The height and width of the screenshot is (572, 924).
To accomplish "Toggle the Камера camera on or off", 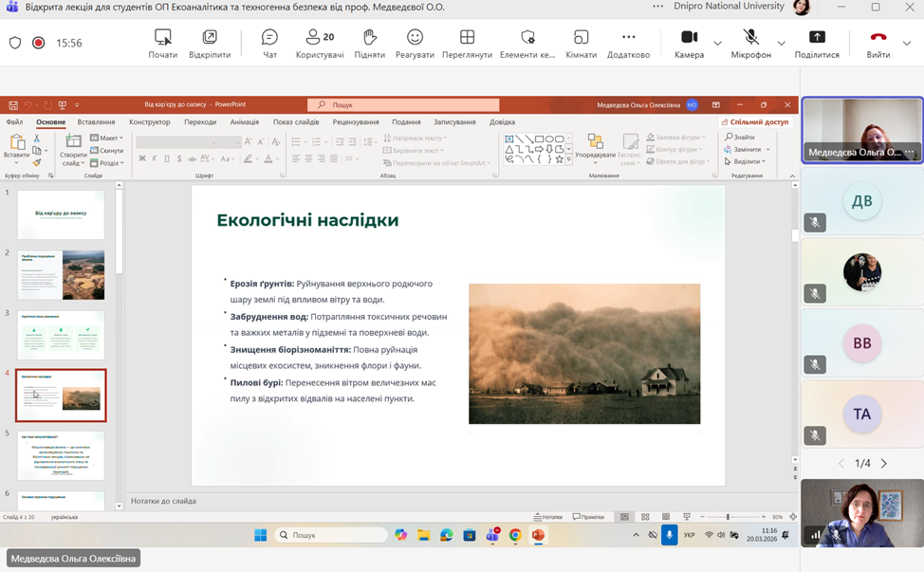I will point(689,43).
